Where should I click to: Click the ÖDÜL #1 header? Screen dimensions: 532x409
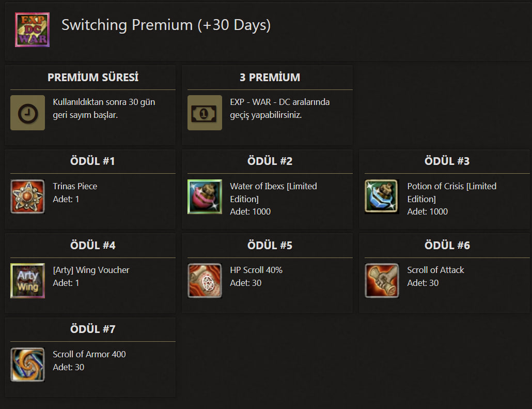92,161
